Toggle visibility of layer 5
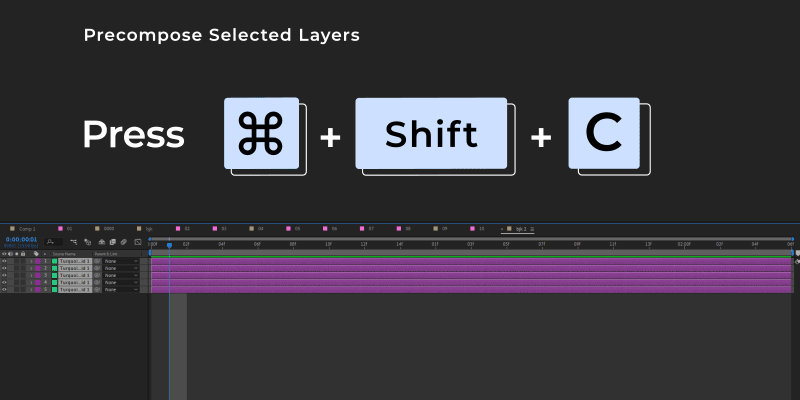 point(4,289)
